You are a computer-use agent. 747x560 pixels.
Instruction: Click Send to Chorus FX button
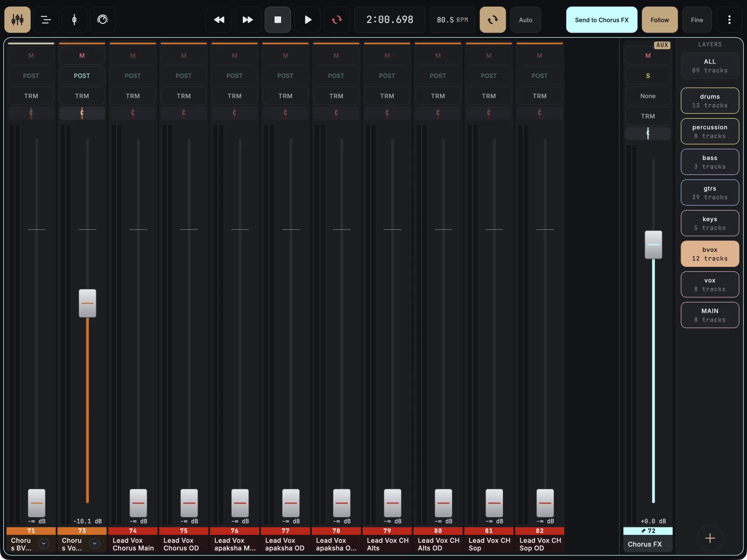pos(601,20)
